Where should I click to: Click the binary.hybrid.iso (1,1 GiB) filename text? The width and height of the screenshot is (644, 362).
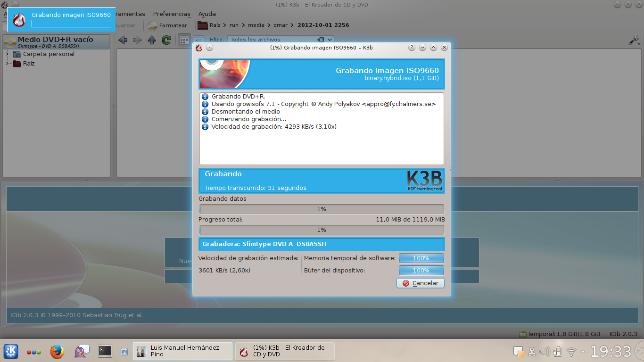point(402,78)
